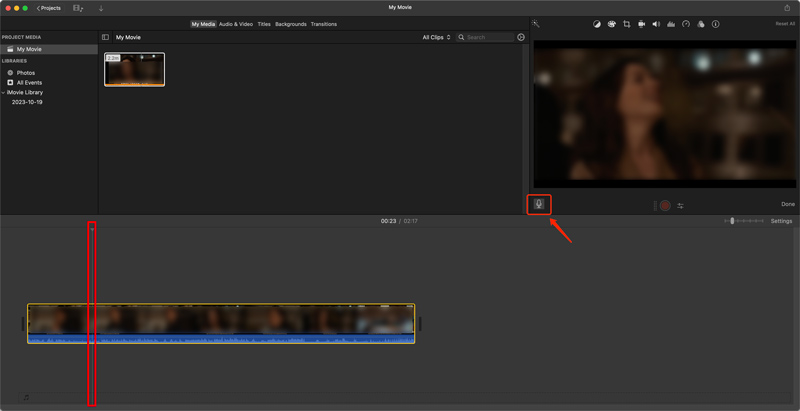
Task: Open the Volume adjustment tool
Action: (x=656, y=24)
